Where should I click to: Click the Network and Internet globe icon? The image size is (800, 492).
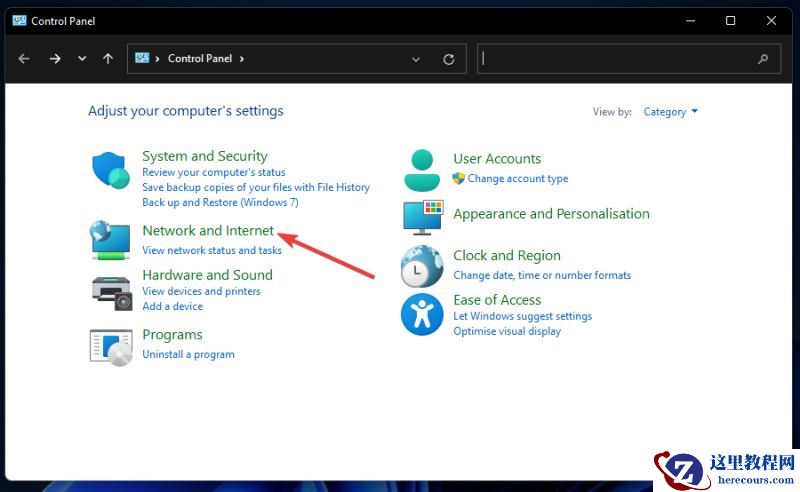[110, 240]
